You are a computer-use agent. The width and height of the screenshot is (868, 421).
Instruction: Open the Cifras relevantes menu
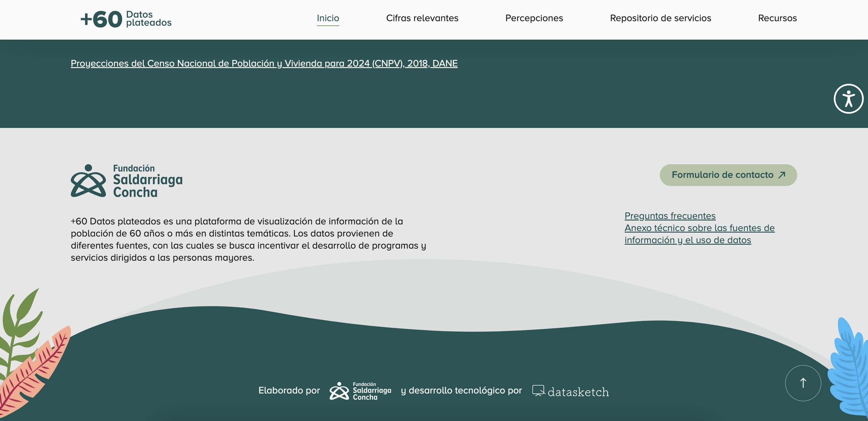tap(422, 18)
